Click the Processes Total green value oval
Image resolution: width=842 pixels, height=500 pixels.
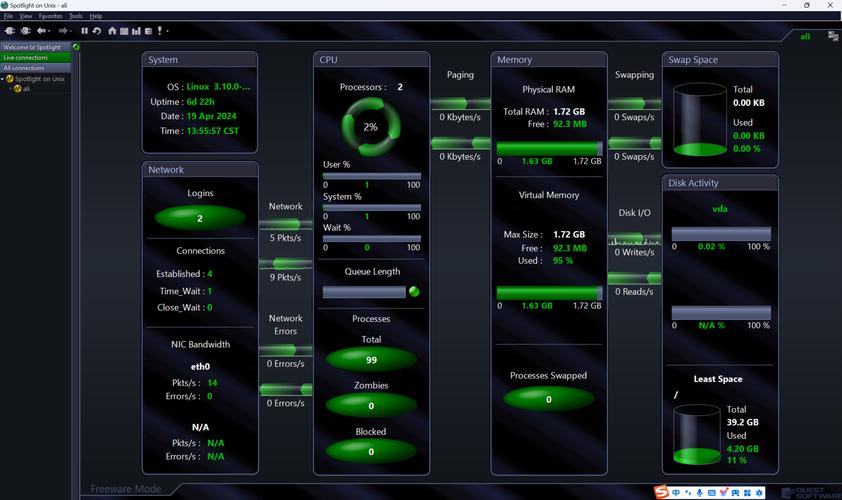pos(371,359)
